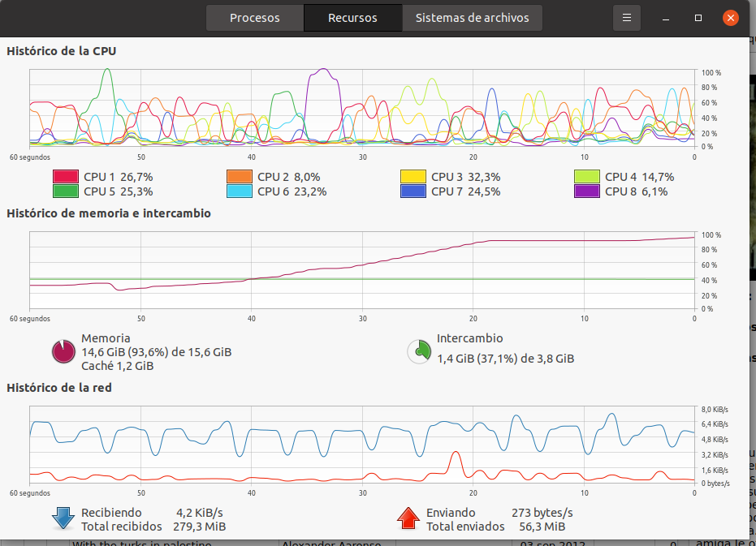The width and height of the screenshot is (756, 546).
Task: Click the Intercambio green pie icon
Action: coord(419,351)
